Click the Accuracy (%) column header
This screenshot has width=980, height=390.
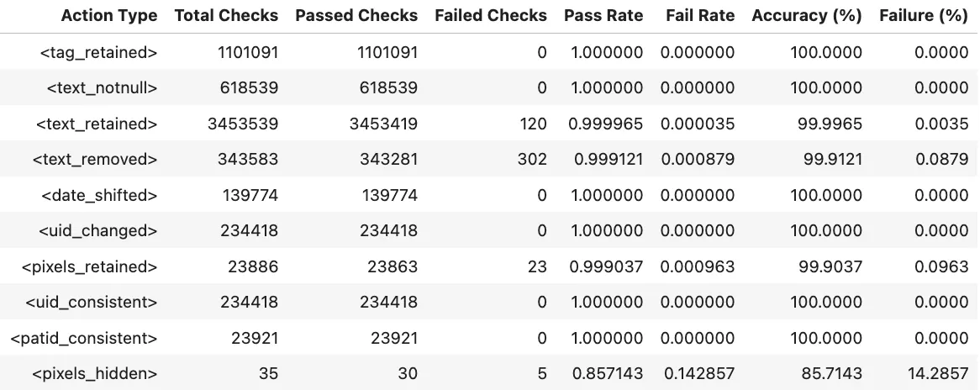pos(807,16)
